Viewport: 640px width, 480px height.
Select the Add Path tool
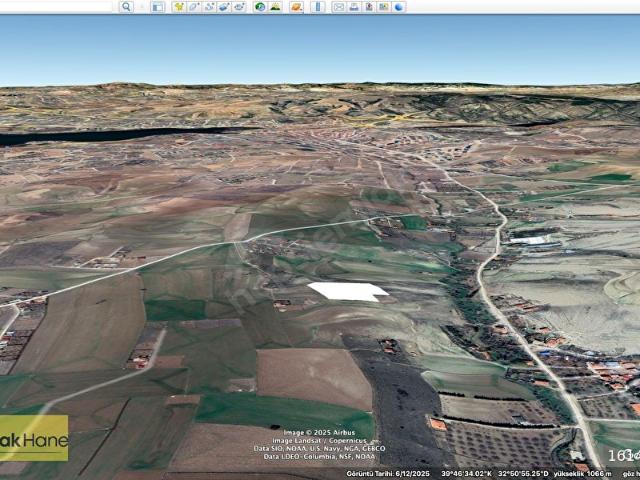click(x=209, y=6)
